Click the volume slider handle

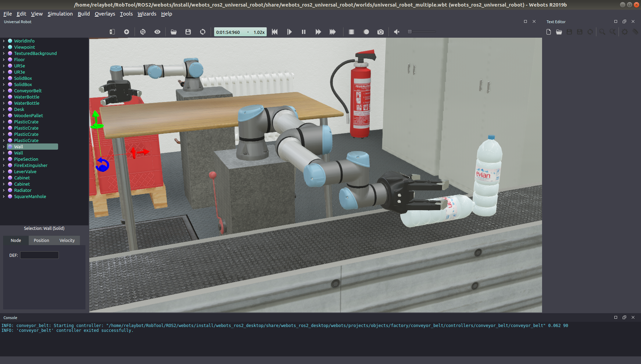pyautogui.click(x=410, y=32)
